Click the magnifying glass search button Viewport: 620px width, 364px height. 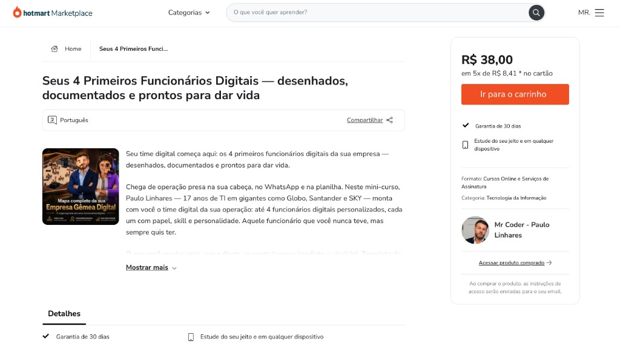click(536, 13)
